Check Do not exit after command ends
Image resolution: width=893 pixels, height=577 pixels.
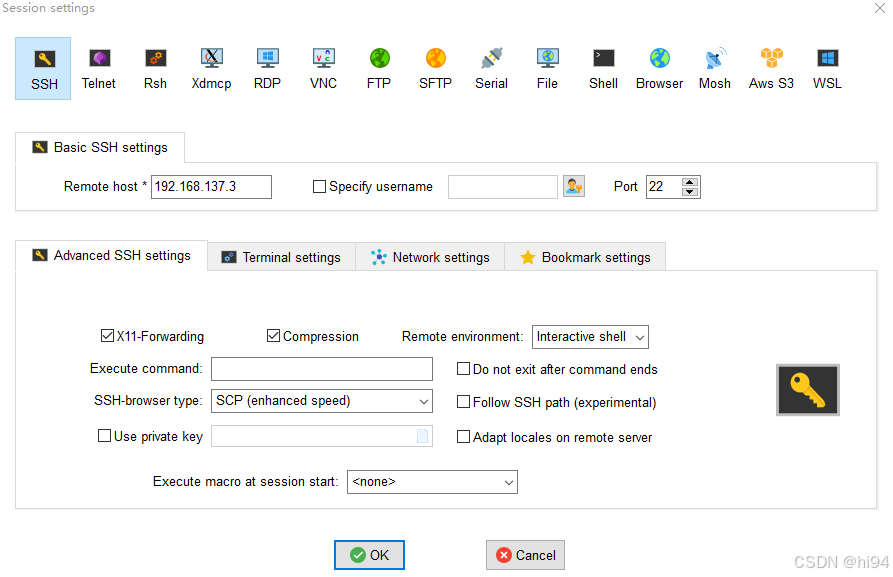[x=464, y=369]
